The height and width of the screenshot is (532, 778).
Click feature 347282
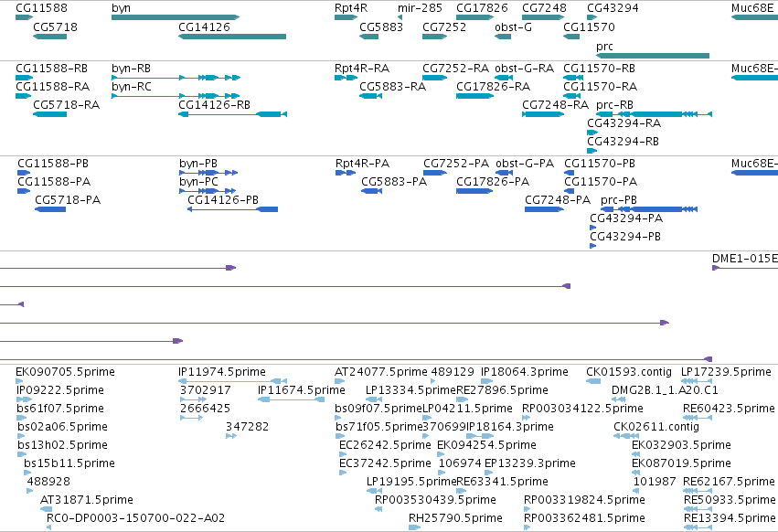[x=231, y=436]
